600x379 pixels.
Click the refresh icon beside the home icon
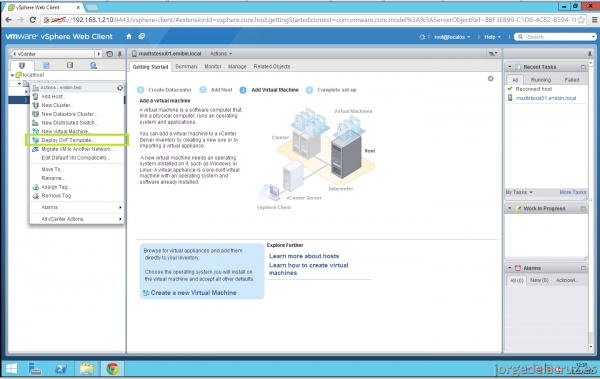coord(142,36)
